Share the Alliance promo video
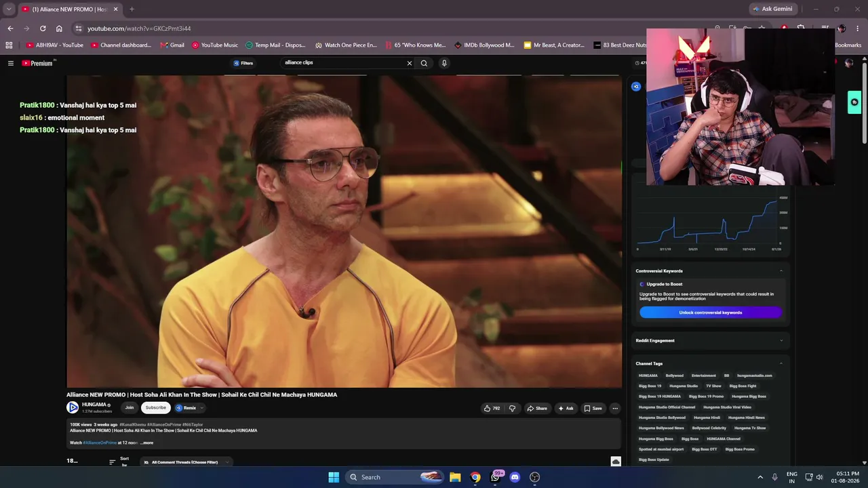This screenshot has width=868, height=488. click(537, 408)
